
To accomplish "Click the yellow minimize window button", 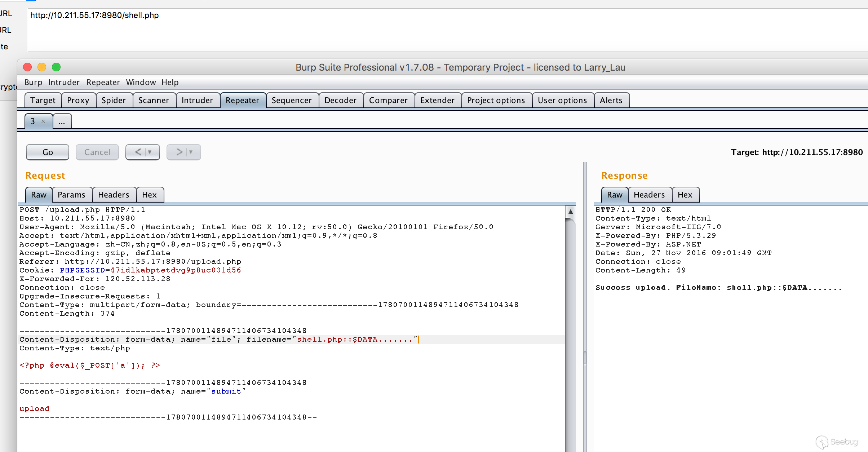I will tap(42, 67).
